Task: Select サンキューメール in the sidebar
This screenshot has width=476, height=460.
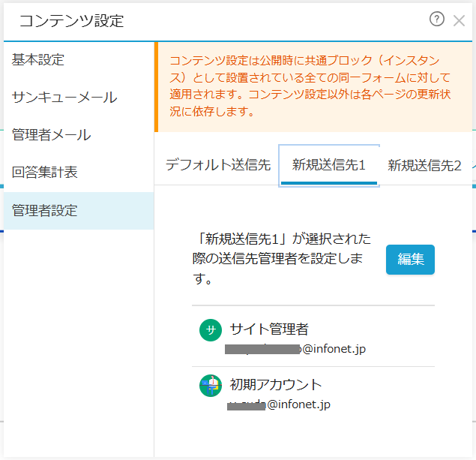Action: (64, 97)
